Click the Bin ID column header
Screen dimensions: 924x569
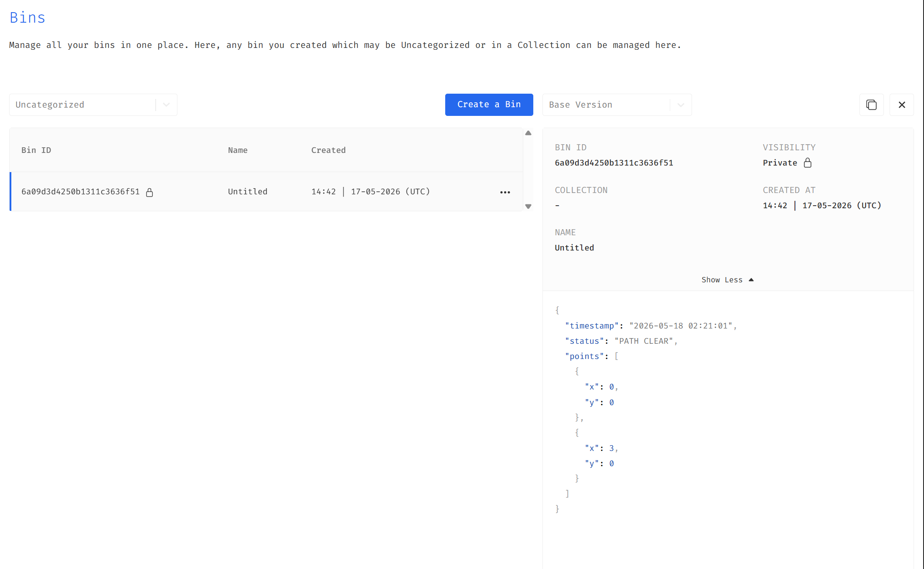(x=36, y=150)
